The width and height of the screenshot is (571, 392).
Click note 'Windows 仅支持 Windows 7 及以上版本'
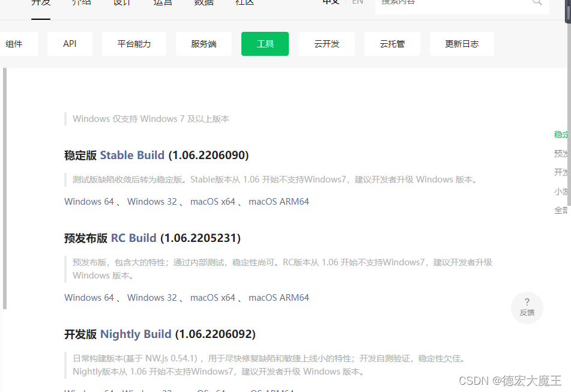pos(151,119)
